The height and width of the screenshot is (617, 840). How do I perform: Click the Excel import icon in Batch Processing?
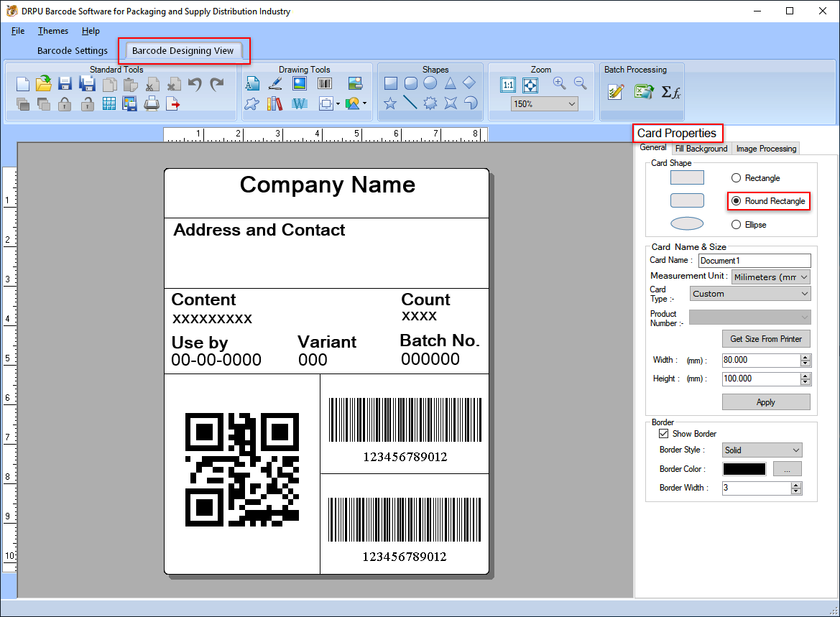coord(643,92)
